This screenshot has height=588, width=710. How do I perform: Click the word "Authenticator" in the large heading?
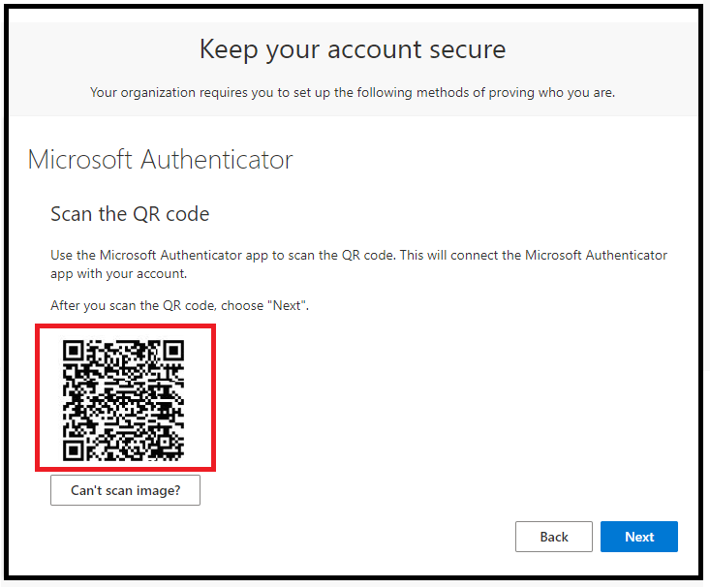click(217, 160)
